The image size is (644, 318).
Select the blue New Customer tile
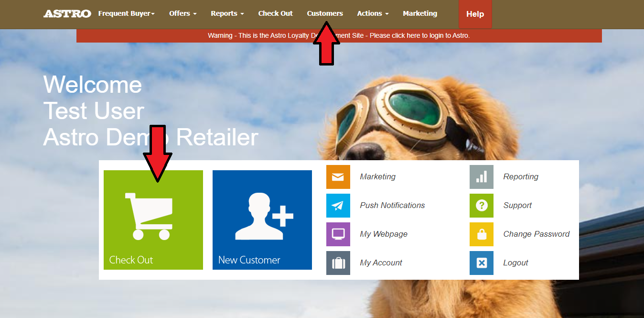point(262,220)
